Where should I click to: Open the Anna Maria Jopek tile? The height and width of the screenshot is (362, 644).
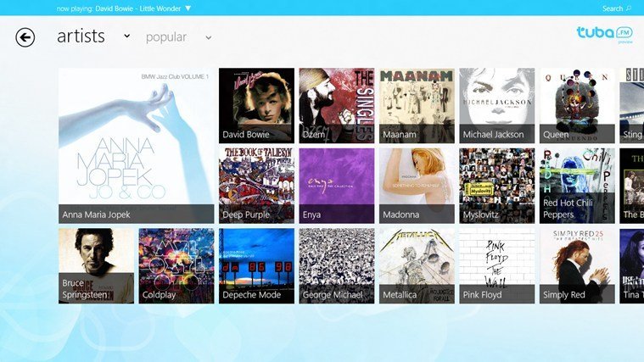tap(137, 146)
